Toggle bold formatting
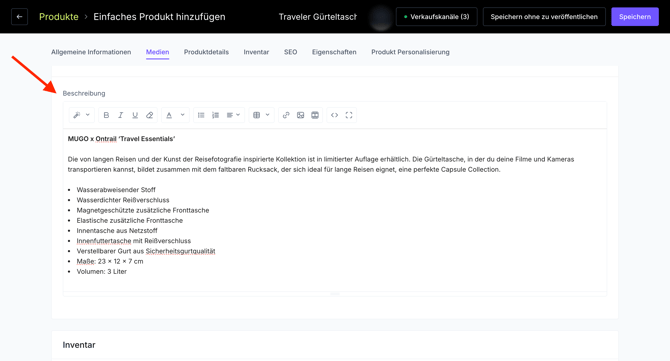This screenshot has height=361, width=670. click(106, 115)
